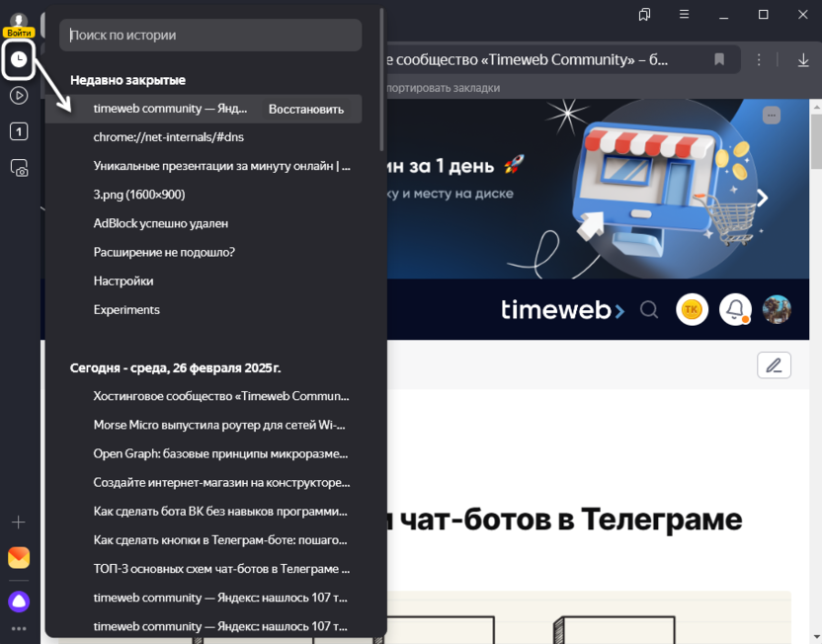Screen dimensions: 822x644
Task: Click the pencil edit button
Action: coord(774,365)
